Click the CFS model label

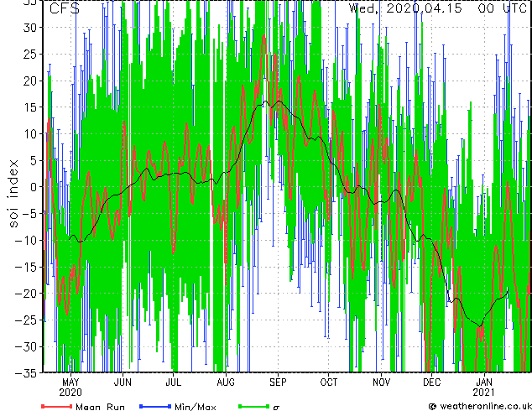click(65, 8)
